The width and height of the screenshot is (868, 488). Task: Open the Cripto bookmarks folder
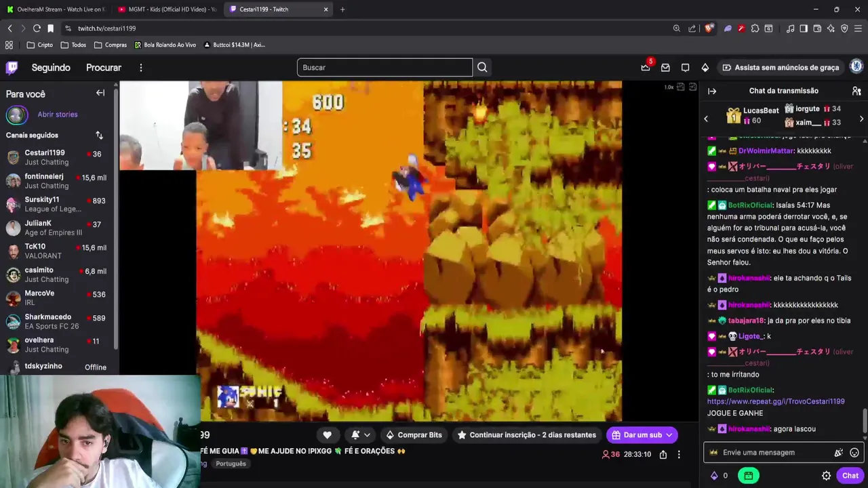[39, 45]
